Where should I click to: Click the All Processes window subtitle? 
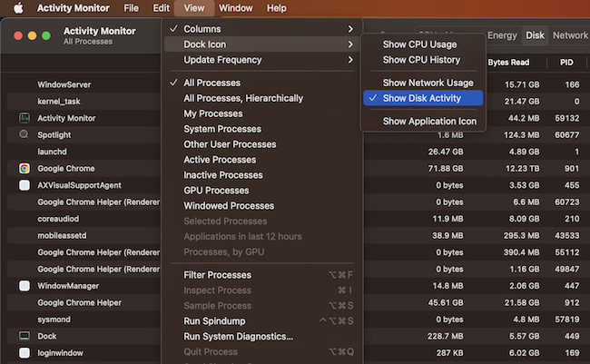pos(88,42)
